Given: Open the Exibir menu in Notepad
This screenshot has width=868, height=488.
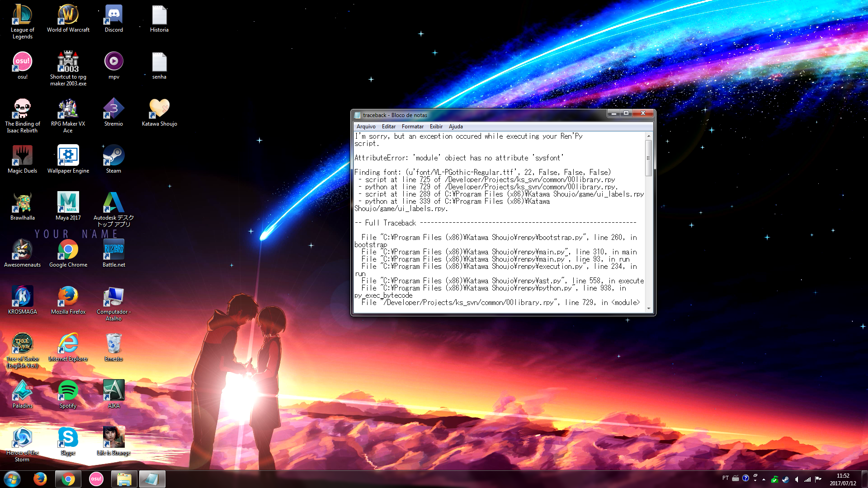Looking at the screenshot, I should coord(436,127).
